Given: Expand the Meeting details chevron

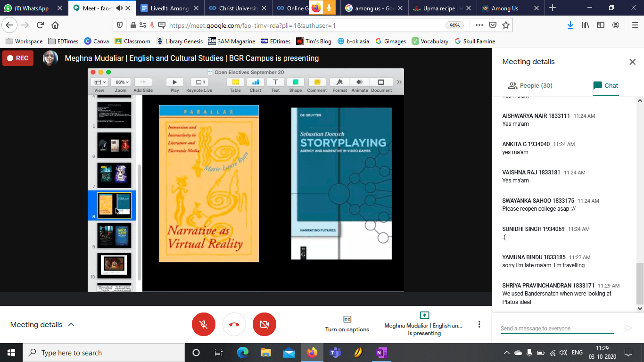Looking at the screenshot, I should pos(71,324).
